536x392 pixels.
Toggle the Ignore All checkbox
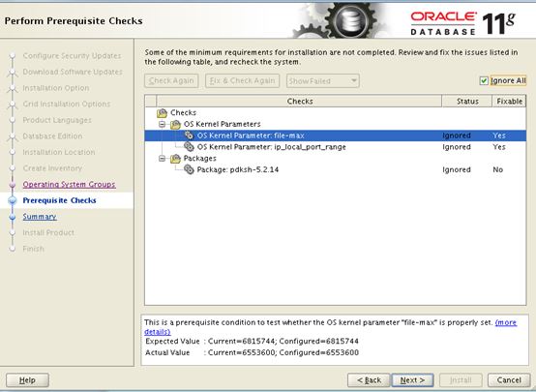point(484,80)
